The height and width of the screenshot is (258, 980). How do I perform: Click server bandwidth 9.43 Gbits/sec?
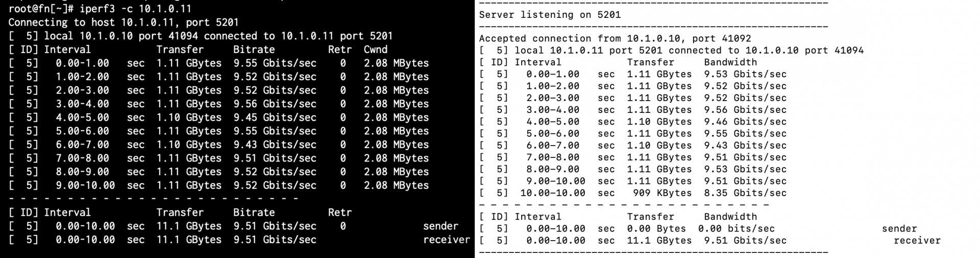745,146
